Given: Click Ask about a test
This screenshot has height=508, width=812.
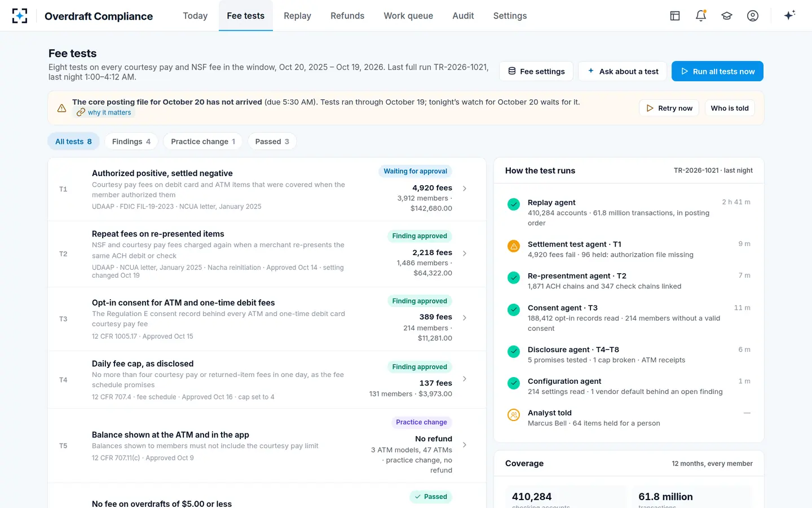Looking at the screenshot, I should (x=623, y=71).
